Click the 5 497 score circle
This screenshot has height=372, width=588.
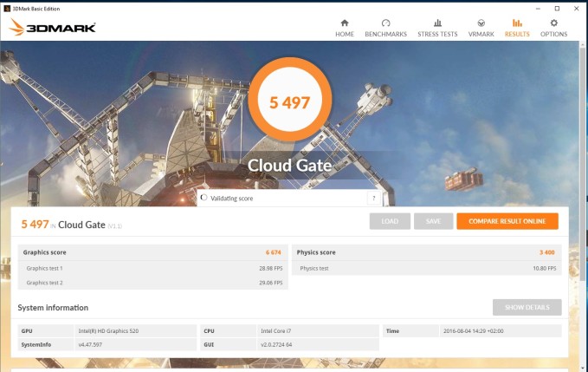click(x=290, y=100)
